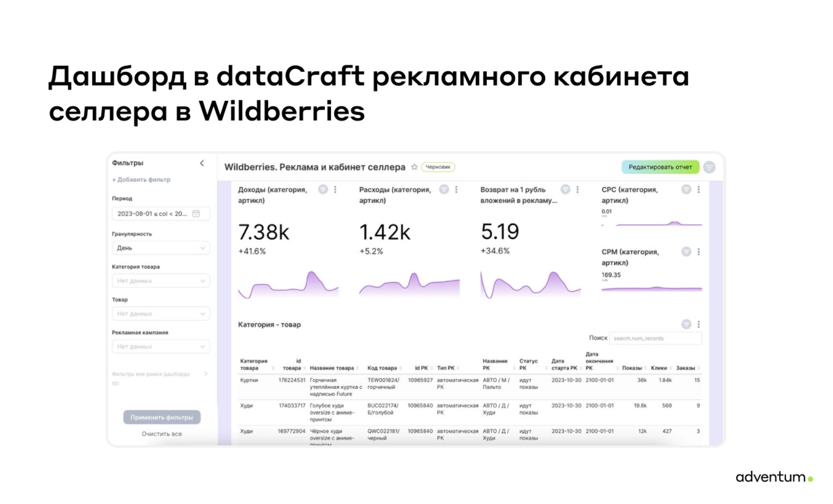Sort table by Показы column header
The width and height of the screenshot is (833, 504).
click(632, 368)
